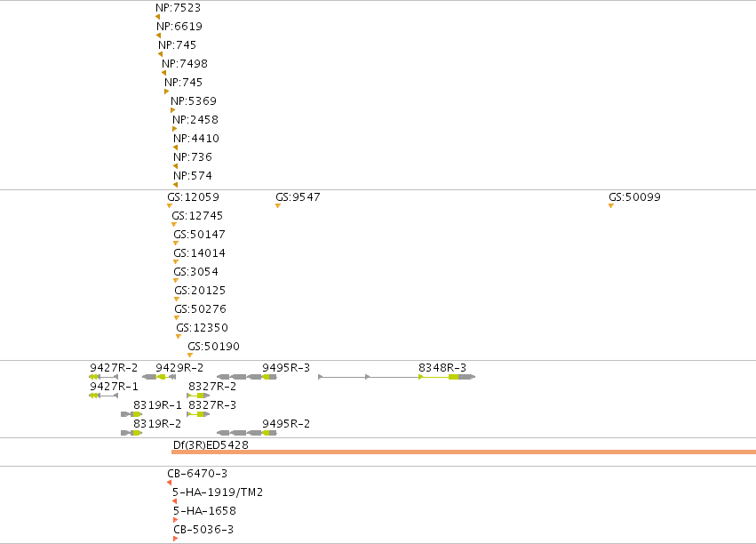This screenshot has height=544, width=756.
Task: Click the Df(3R)ED5428 label
Action: click(211, 444)
